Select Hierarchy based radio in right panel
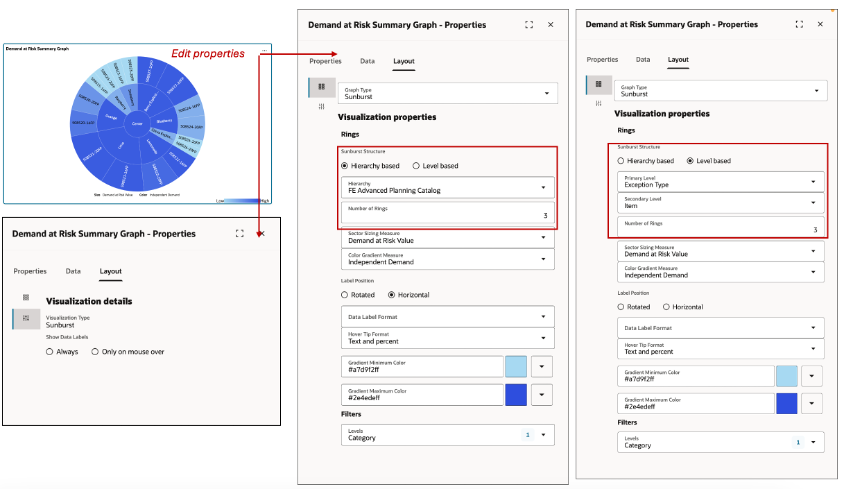 click(x=621, y=161)
